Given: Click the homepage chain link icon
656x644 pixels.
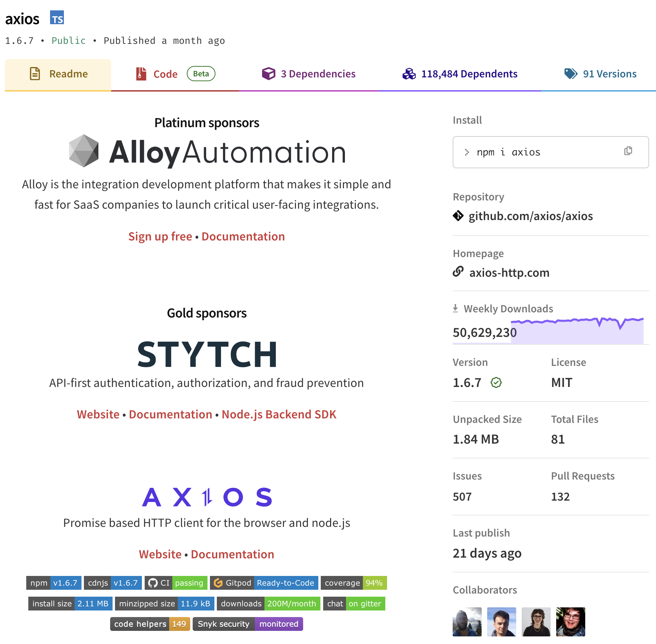Looking at the screenshot, I should (x=458, y=272).
